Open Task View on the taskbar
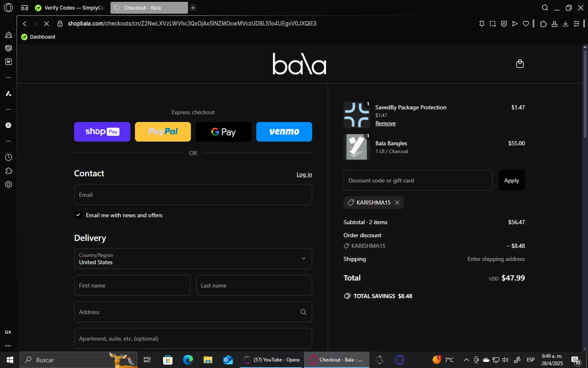Image resolution: width=588 pixels, height=368 pixels. point(147,360)
